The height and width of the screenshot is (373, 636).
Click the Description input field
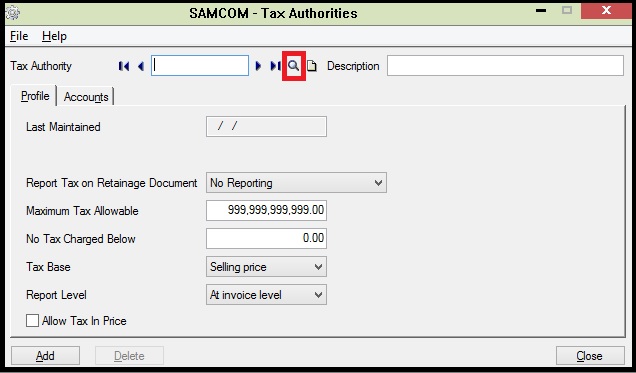click(505, 66)
